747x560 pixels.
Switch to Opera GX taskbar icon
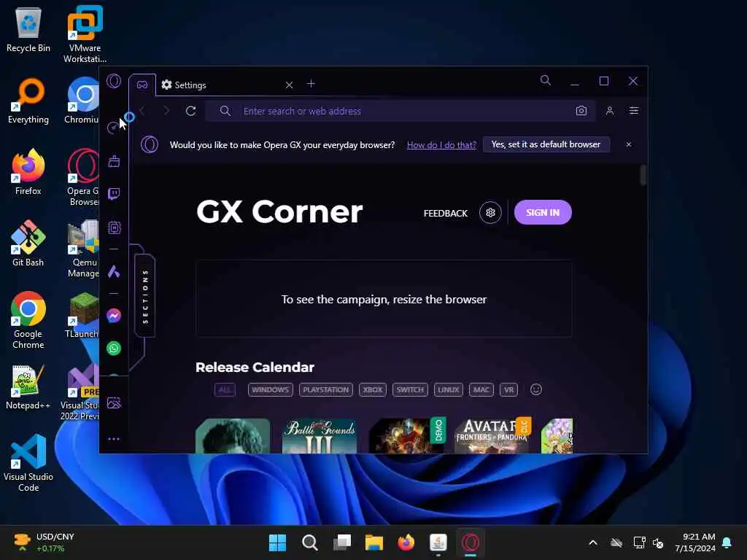(x=471, y=542)
